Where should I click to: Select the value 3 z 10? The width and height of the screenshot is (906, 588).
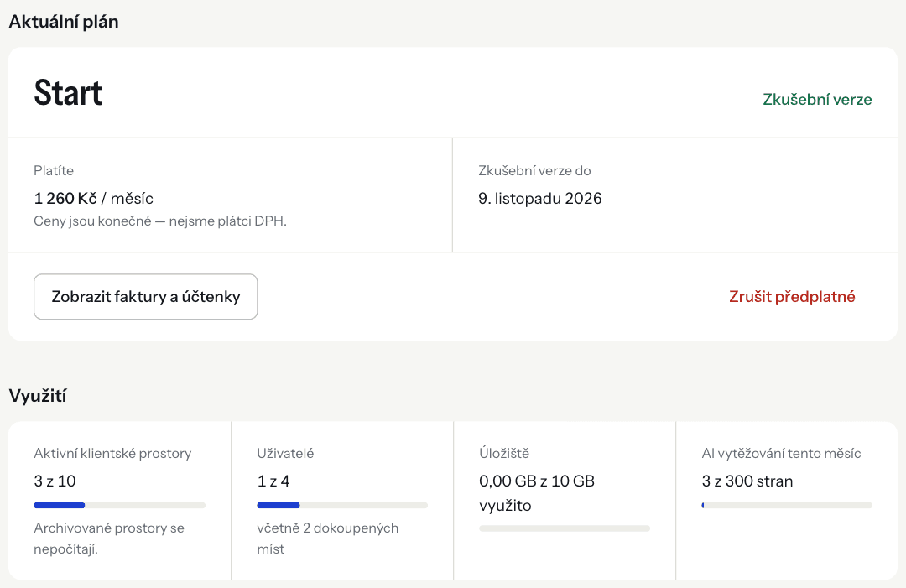55,481
